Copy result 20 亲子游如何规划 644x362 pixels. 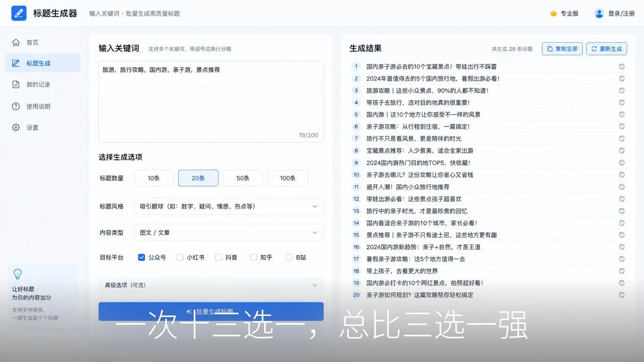pyautogui.click(x=622, y=295)
